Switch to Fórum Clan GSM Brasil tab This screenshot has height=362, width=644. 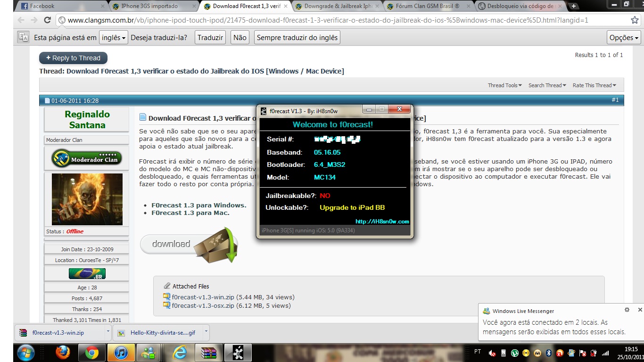428,6
